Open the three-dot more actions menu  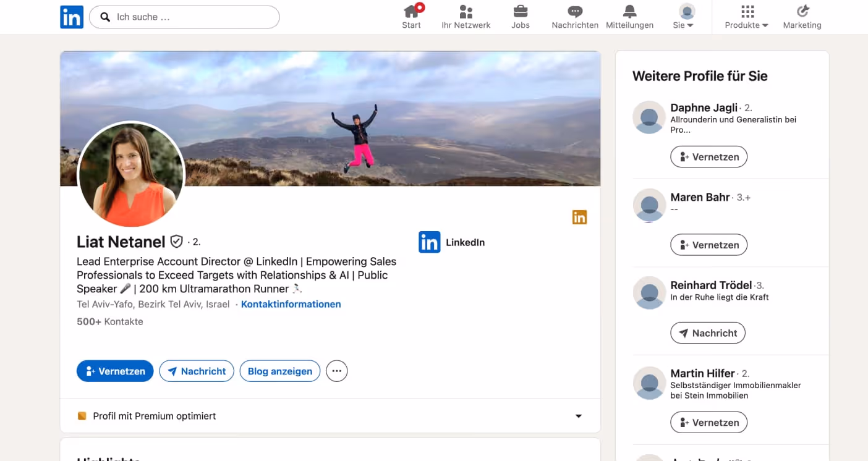pyautogui.click(x=336, y=371)
